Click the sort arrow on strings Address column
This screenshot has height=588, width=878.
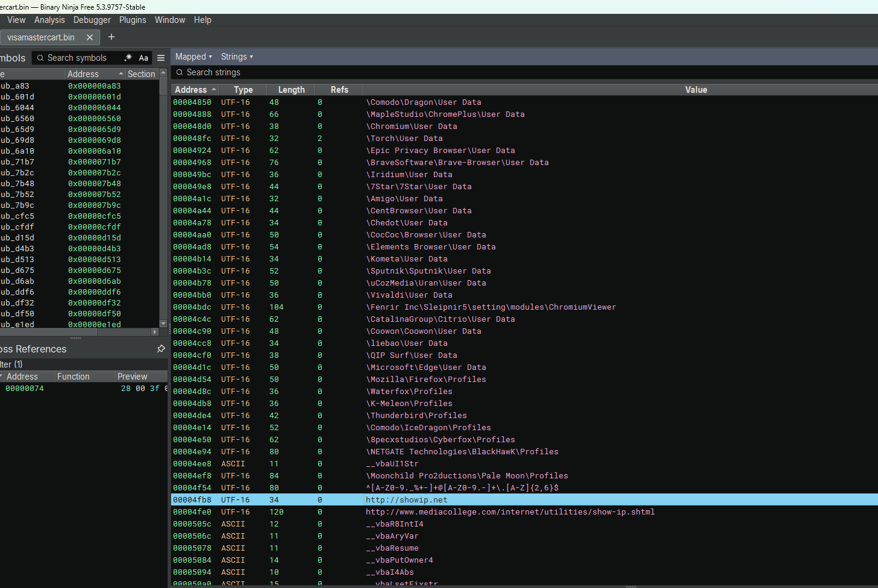(x=214, y=90)
